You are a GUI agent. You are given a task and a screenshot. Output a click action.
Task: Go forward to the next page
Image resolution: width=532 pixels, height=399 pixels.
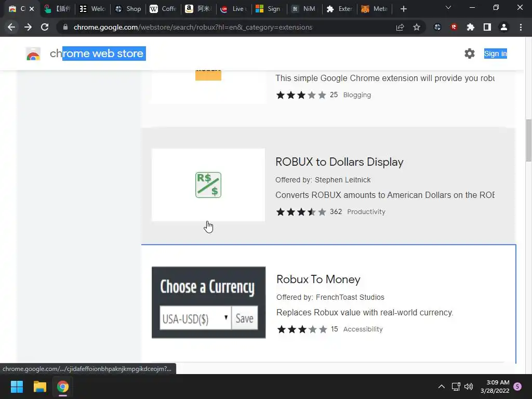coord(28,27)
